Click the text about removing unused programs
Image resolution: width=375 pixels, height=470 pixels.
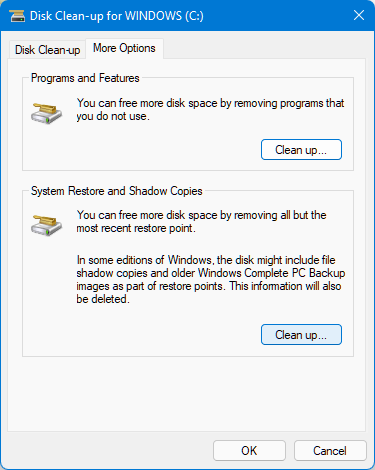(x=210, y=110)
